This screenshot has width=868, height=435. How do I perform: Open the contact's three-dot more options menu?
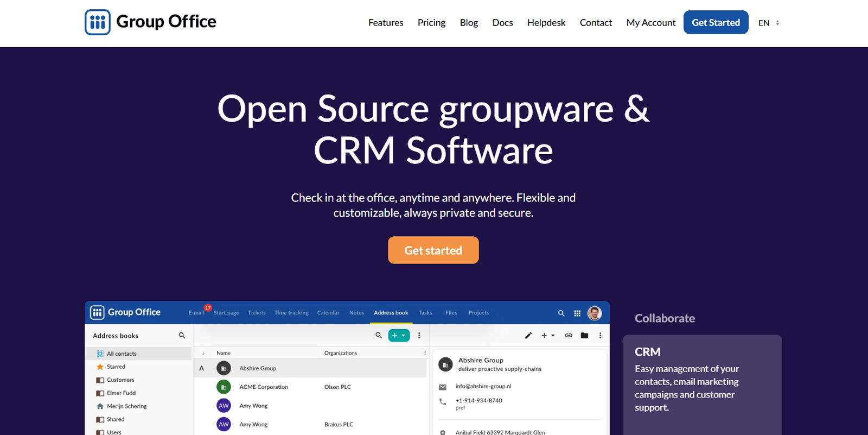[600, 336]
